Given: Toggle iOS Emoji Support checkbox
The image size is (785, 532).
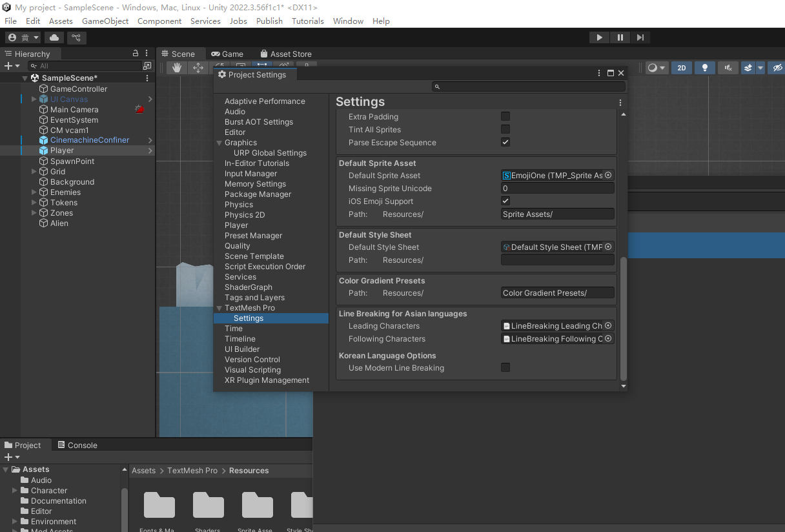Looking at the screenshot, I should [505, 201].
